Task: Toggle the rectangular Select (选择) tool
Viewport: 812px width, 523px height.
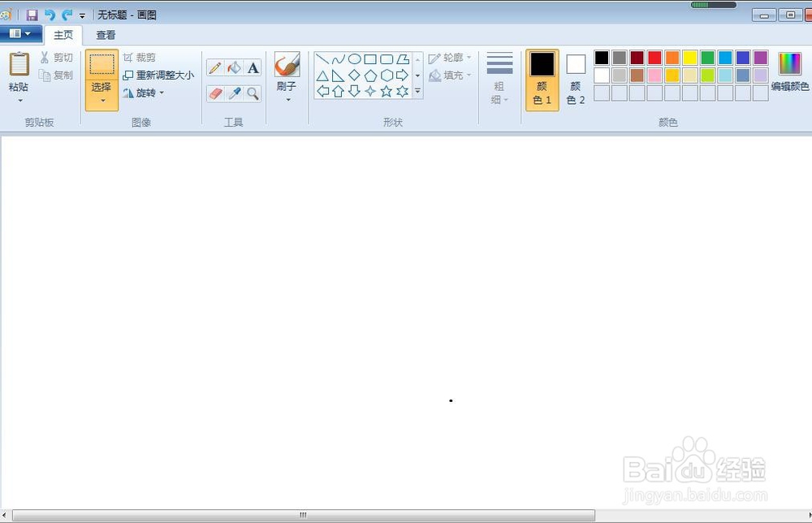Action: click(x=102, y=65)
